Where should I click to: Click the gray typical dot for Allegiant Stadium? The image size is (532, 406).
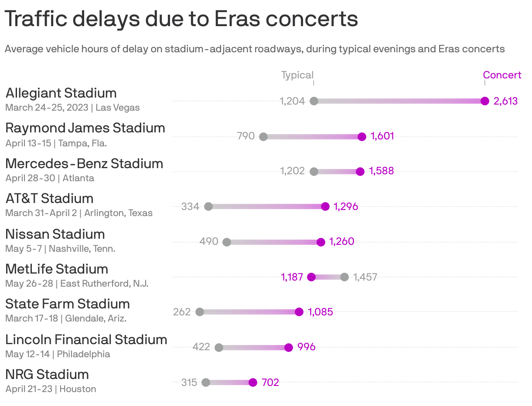click(x=314, y=101)
